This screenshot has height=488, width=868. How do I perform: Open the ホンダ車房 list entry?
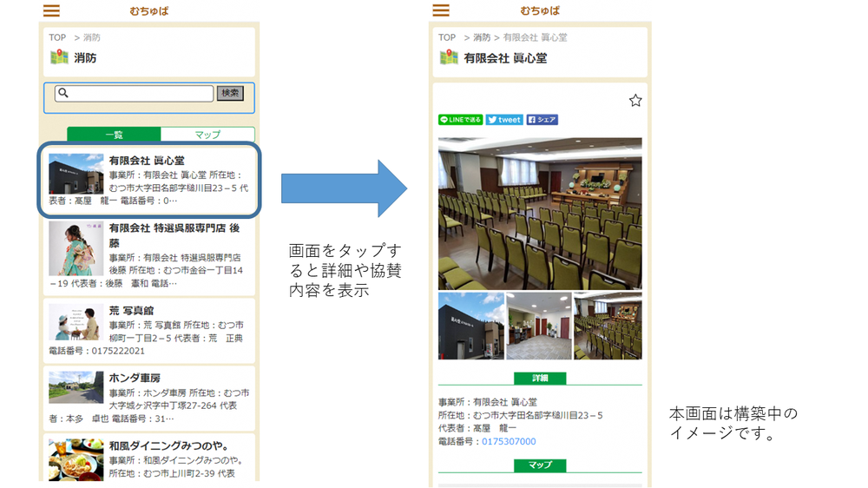coord(148,399)
